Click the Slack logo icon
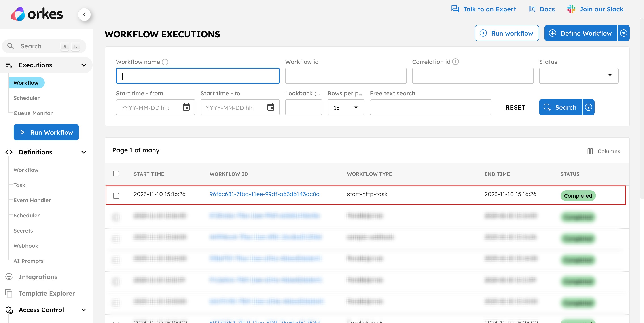 click(x=571, y=9)
